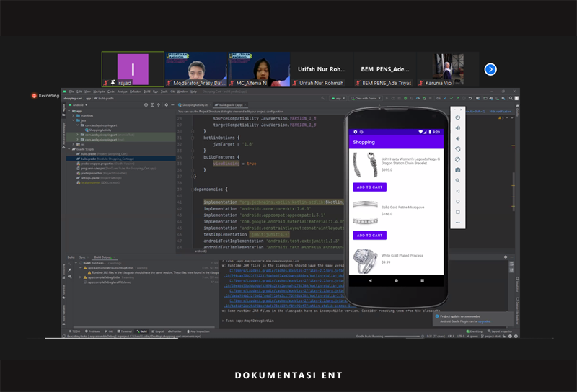The width and height of the screenshot is (577, 392).
Task: Rotate emulator left using the upper rotate icon
Action: 458,149
